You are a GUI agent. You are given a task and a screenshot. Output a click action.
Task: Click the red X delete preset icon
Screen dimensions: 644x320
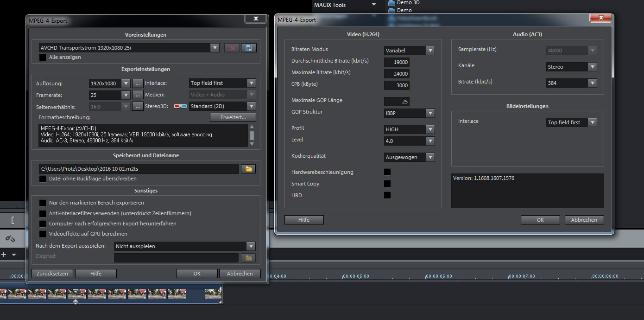[232, 48]
